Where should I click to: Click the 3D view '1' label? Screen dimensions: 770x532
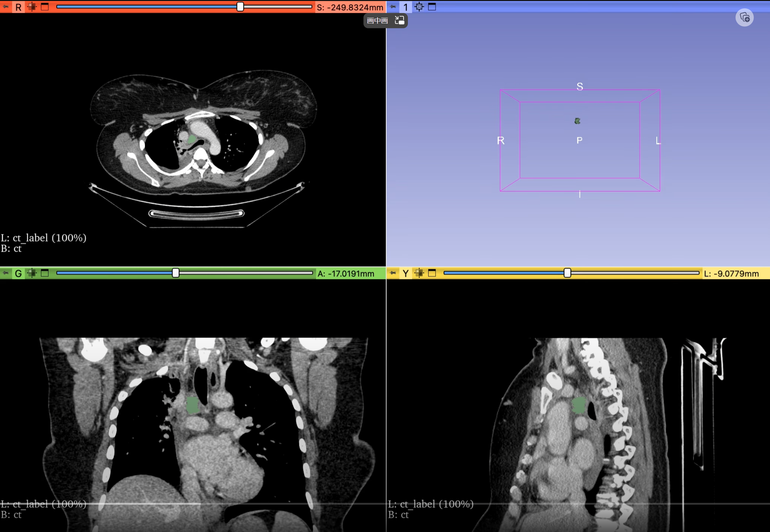406,7
